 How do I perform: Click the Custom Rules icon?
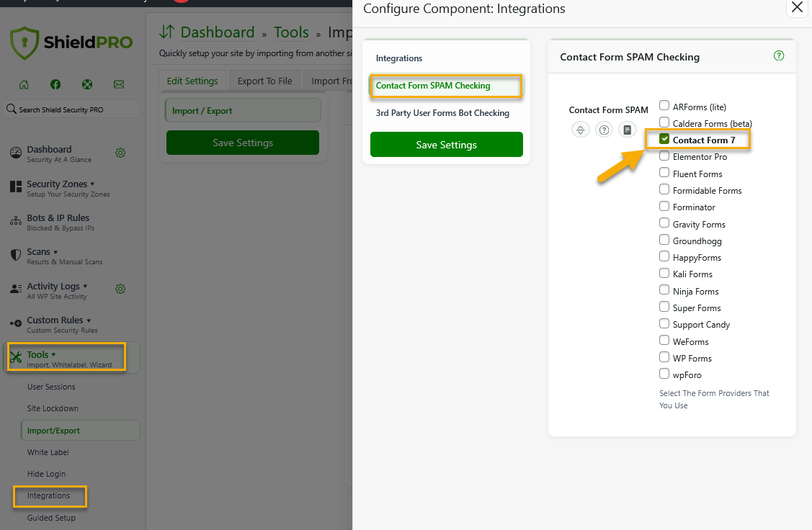click(16, 323)
